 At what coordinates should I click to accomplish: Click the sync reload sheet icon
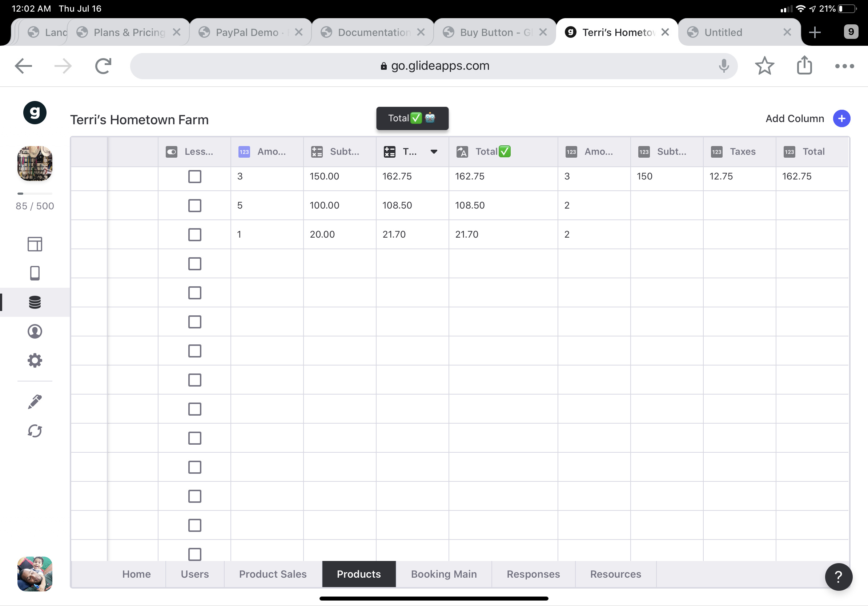click(x=35, y=431)
